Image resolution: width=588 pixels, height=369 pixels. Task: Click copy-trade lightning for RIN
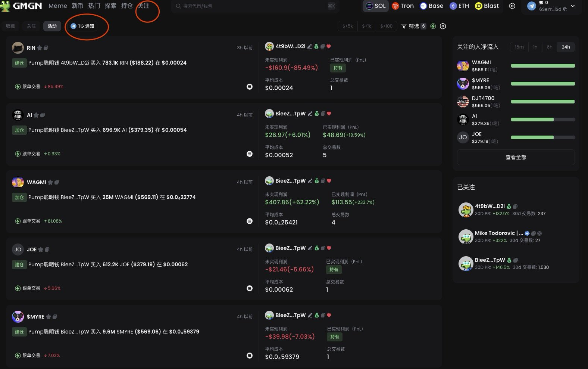pyautogui.click(x=18, y=87)
